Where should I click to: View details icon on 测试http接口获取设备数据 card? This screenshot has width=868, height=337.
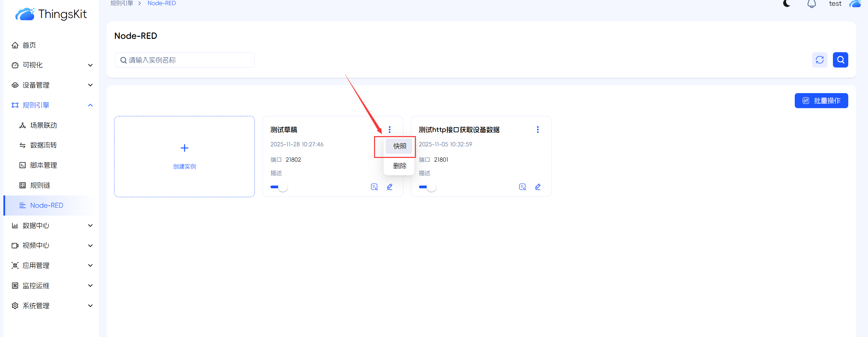pyautogui.click(x=522, y=187)
